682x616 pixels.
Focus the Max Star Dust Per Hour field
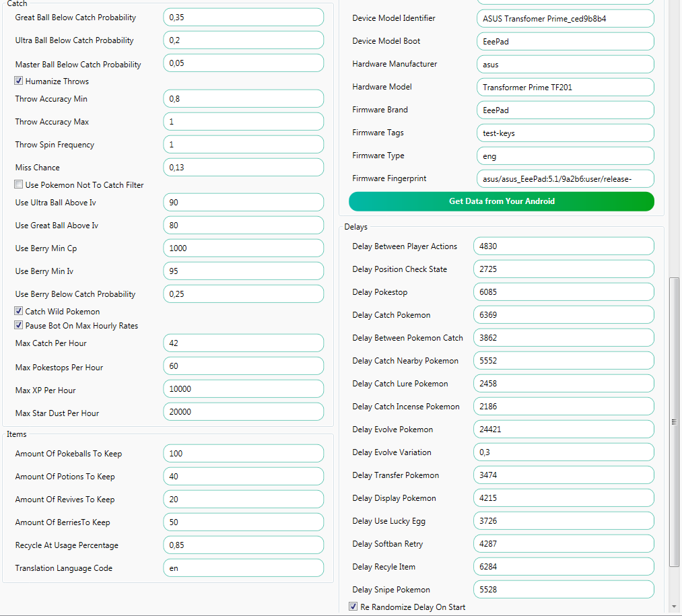244,412
